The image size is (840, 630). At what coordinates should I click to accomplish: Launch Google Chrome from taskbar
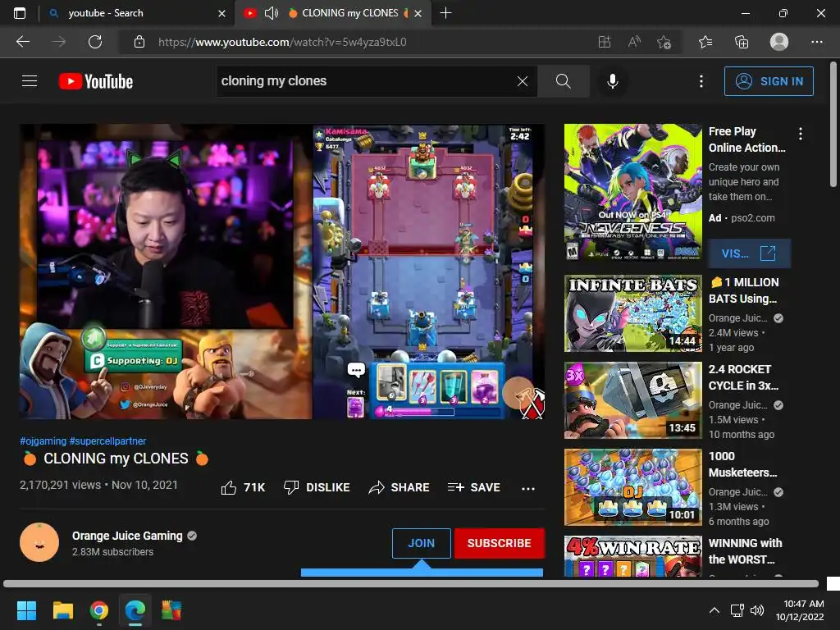point(99,610)
